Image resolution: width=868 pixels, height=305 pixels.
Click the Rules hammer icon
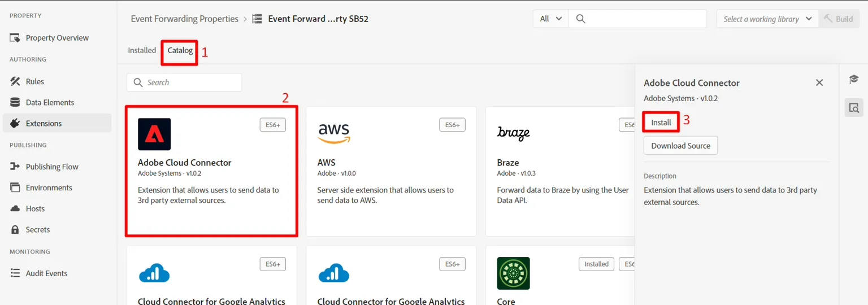pos(15,81)
